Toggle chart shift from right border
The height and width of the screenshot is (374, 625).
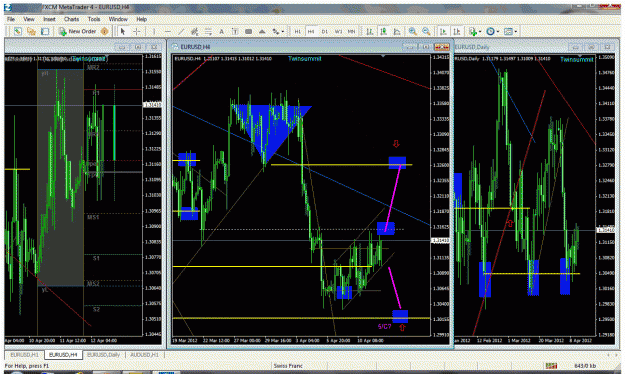tap(457, 31)
